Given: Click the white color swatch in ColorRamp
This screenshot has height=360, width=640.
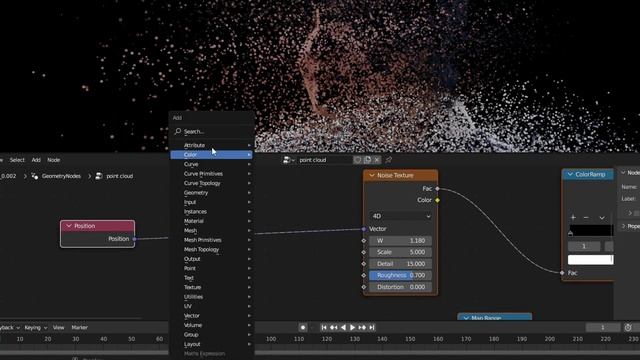Looking at the screenshot, I should click(x=591, y=260).
